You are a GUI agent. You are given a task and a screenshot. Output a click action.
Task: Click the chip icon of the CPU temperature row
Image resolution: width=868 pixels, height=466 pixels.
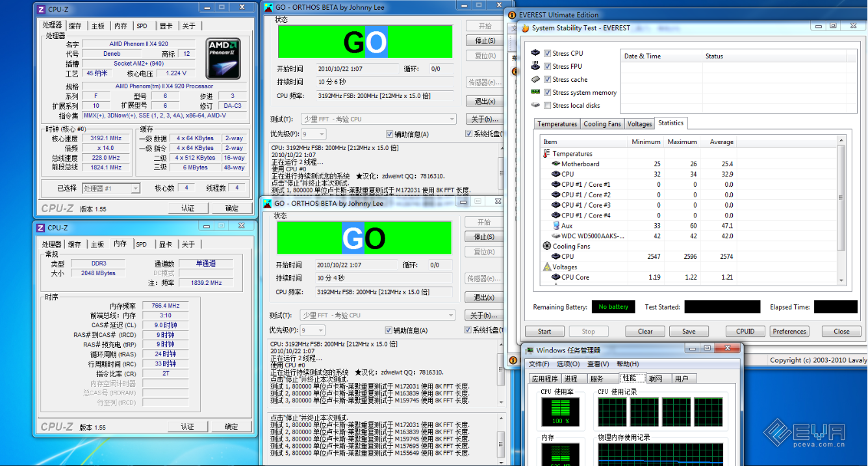555,174
